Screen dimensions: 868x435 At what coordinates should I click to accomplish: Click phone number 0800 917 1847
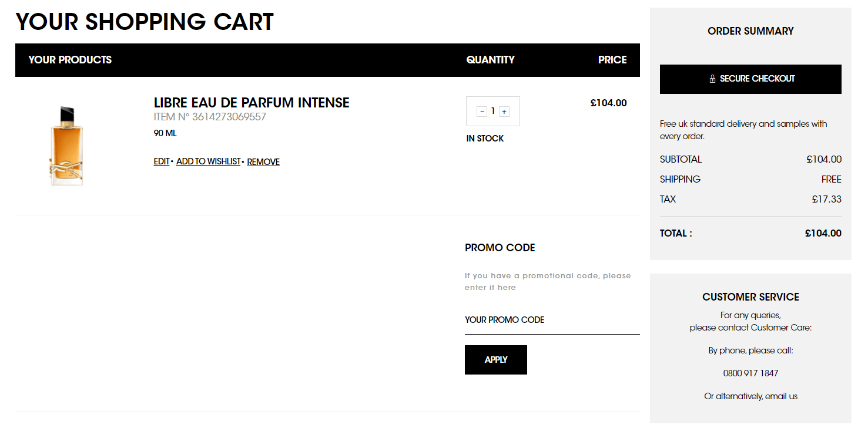pyautogui.click(x=750, y=373)
